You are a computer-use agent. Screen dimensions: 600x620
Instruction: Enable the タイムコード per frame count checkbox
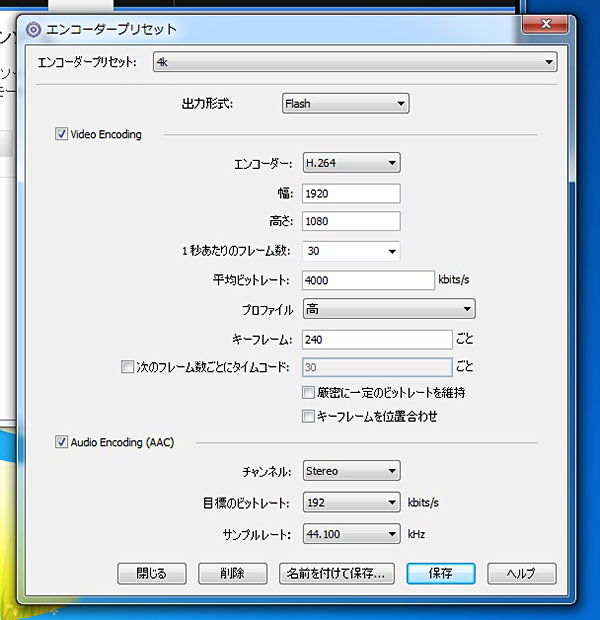pyautogui.click(x=127, y=367)
